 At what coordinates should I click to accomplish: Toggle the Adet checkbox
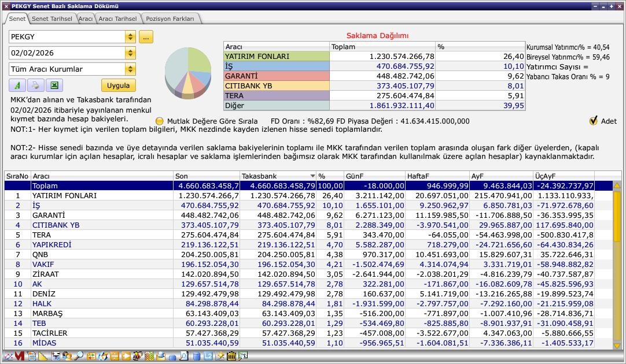point(593,121)
